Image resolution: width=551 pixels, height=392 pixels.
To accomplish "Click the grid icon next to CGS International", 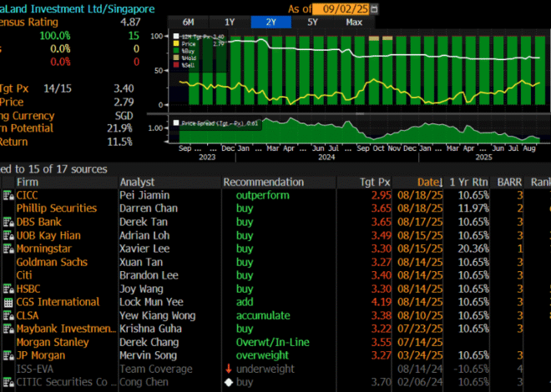I will click(x=9, y=303).
